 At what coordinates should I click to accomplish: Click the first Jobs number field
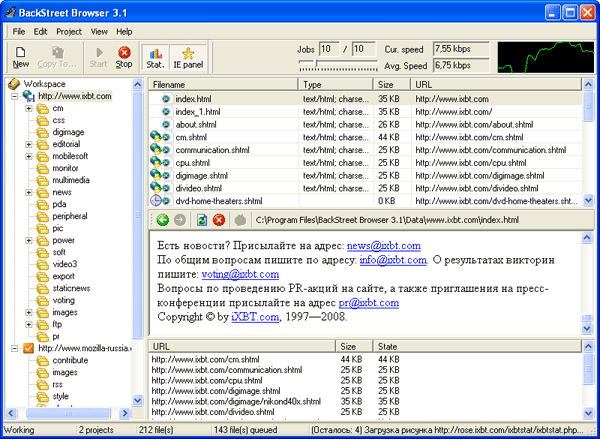[x=329, y=48]
